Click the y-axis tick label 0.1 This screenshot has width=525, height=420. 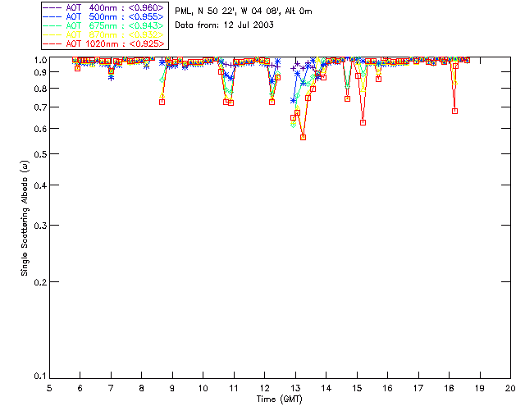pos(40,377)
